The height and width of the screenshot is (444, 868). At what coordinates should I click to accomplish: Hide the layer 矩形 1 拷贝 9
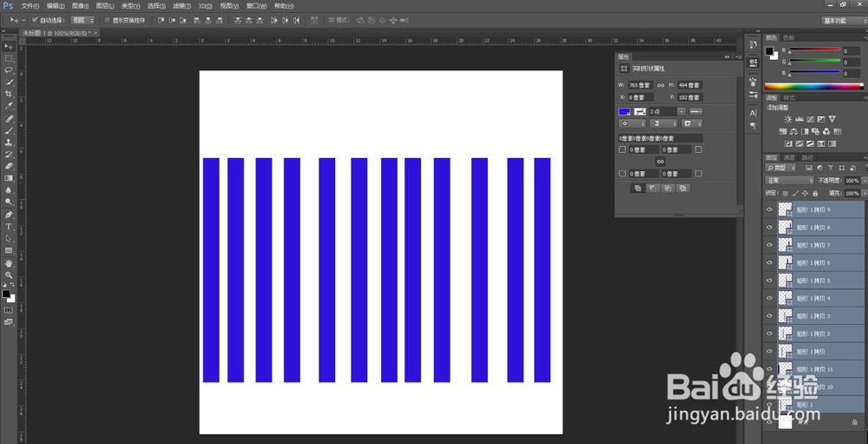[769, 209]
